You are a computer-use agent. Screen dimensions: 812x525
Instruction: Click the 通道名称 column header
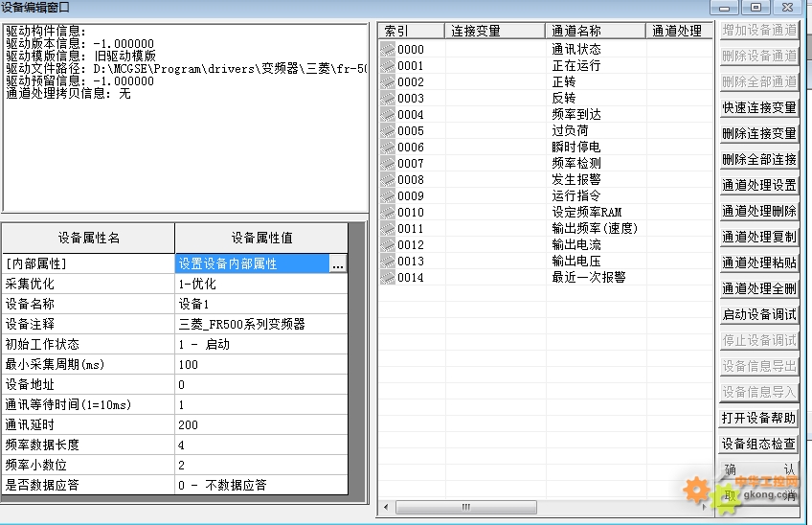pyautogui.click(x=597, y=31)
